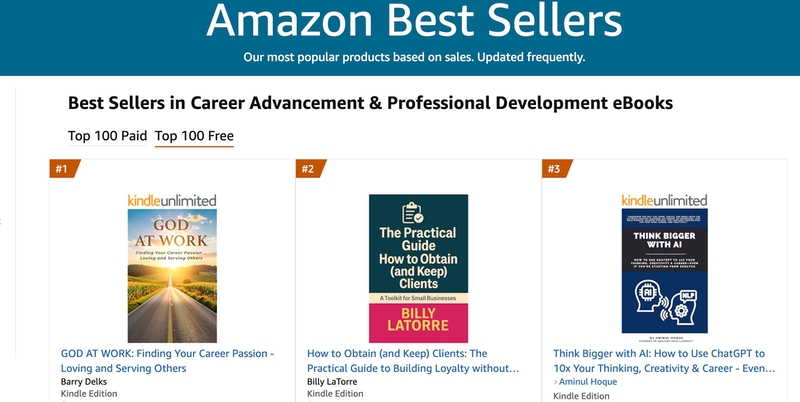The image size is (800, 402).
Task: Open the Think Bigger with AI cover
Action: (x=664, y=272)
